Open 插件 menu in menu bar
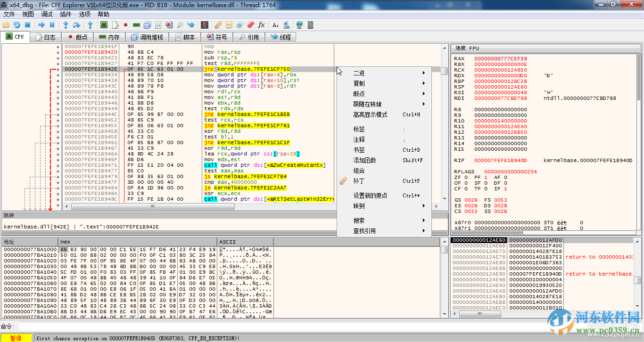The height and width of the screenshot is (342, 644). tap(66, 14)
